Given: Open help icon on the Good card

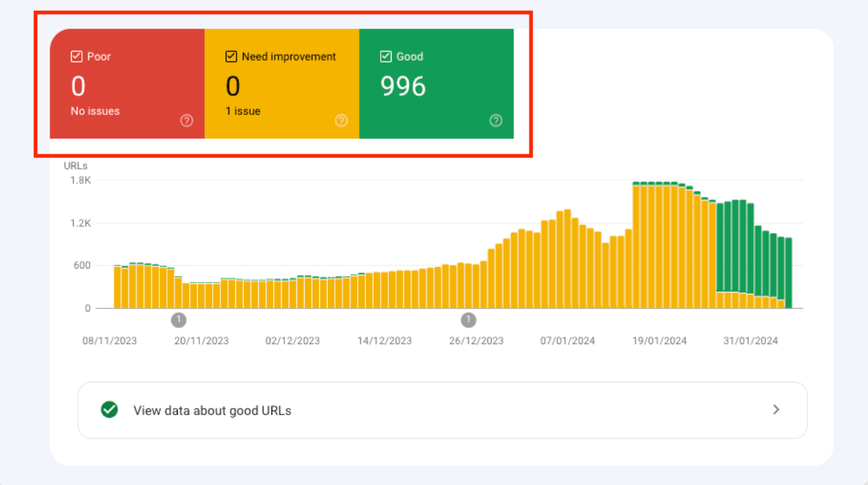Looking at the screenshot, I should [496, 121].
